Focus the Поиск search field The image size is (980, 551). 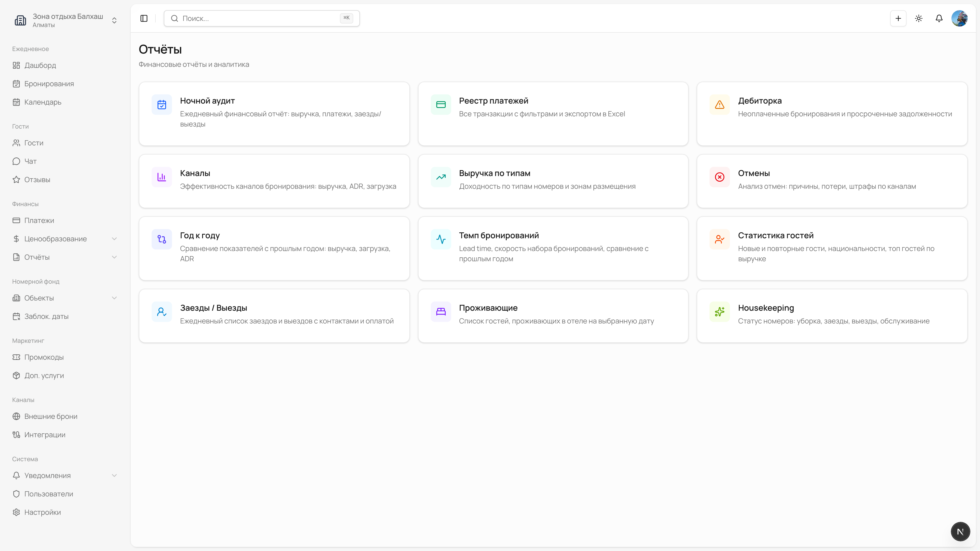261,18
